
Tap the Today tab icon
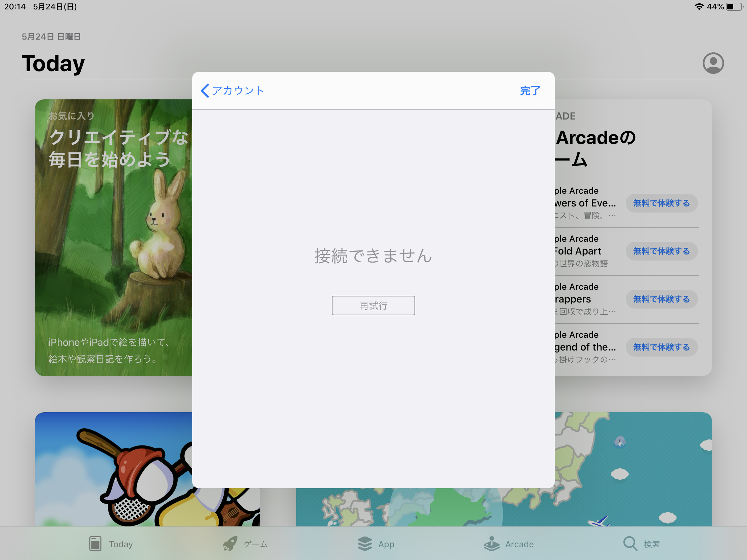pos(95,544)
